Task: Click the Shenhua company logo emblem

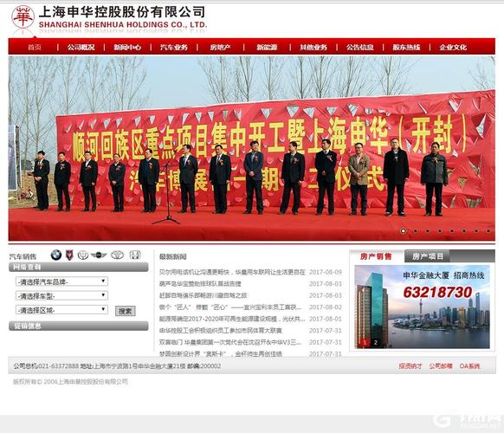Action: click(x=23, y=17)
